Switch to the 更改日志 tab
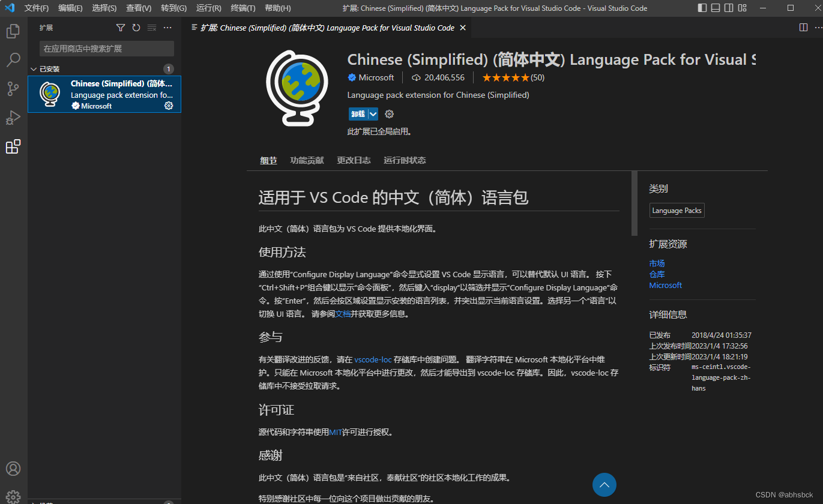 [x=354, y=160]
